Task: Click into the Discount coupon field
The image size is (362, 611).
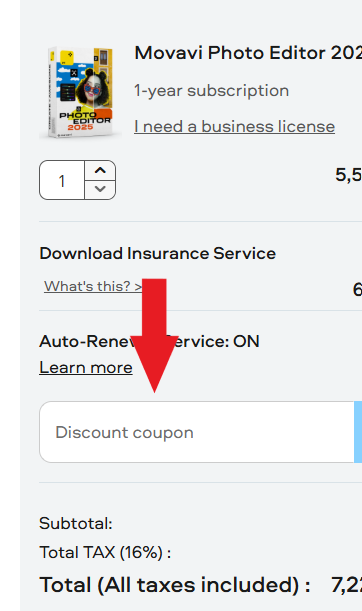Action: click(x=196, y=432)
